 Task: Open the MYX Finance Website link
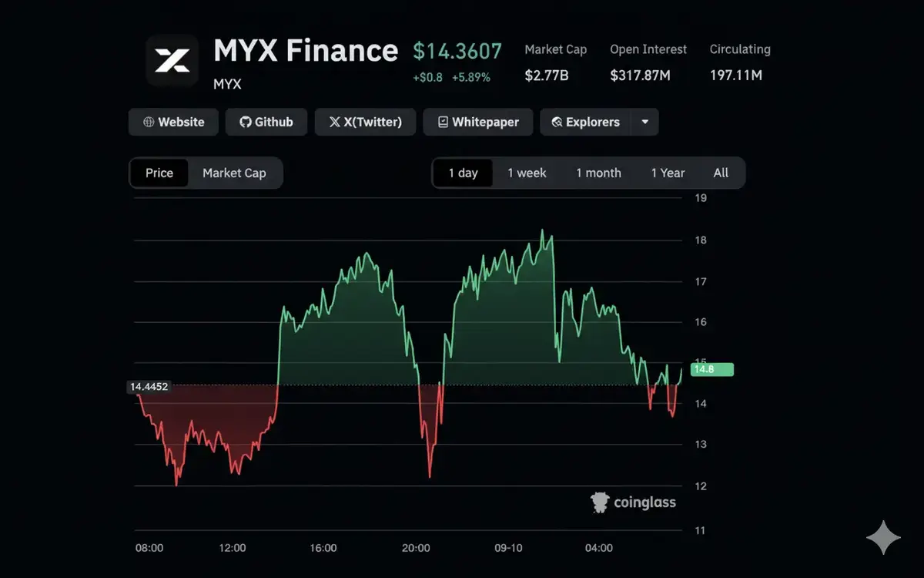pos(172,122)
